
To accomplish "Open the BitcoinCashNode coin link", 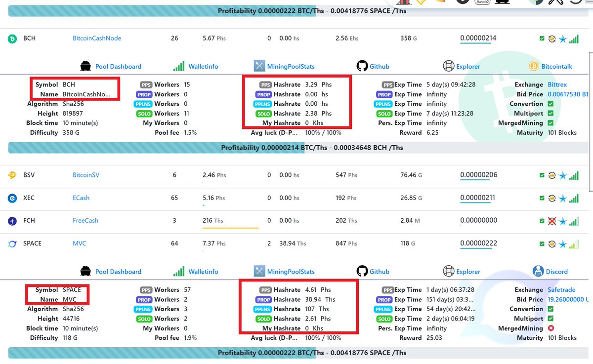I will [x=97, y=38].
